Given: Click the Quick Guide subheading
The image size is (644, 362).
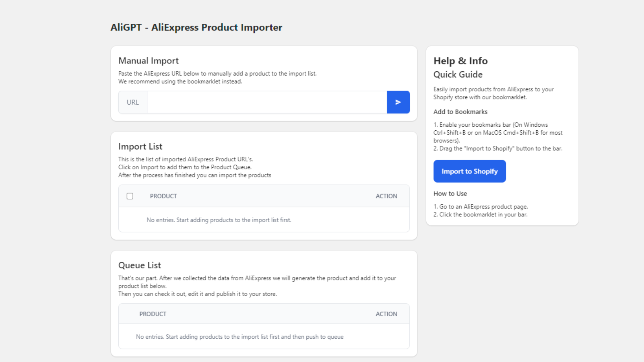Looking at the screenshot, I should (x=458, y=74).
